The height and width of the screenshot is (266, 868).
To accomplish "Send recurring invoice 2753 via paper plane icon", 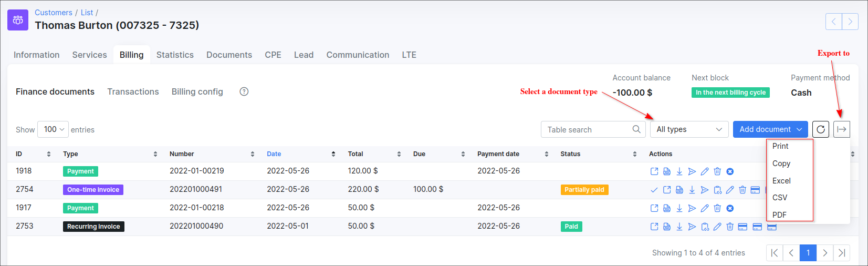I will coord(692,227).
